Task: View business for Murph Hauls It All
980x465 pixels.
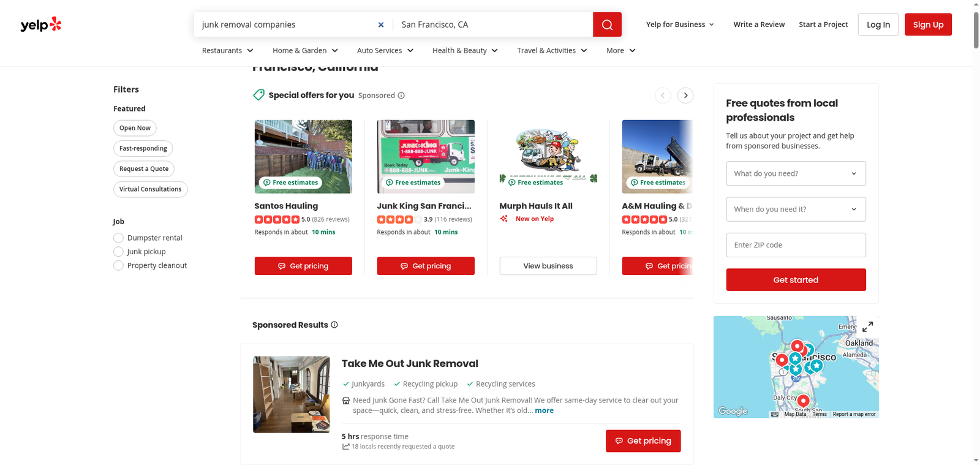Action: coord(548,266)
